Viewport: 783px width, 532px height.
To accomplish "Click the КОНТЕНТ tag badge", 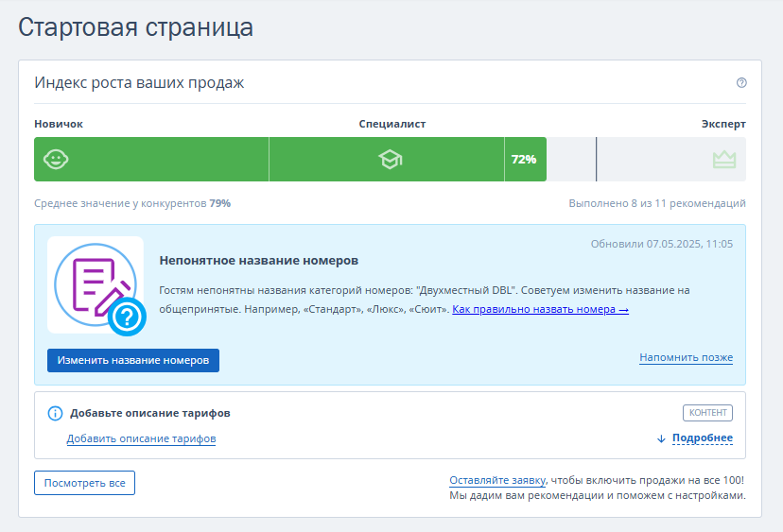I will coord(707,413).
